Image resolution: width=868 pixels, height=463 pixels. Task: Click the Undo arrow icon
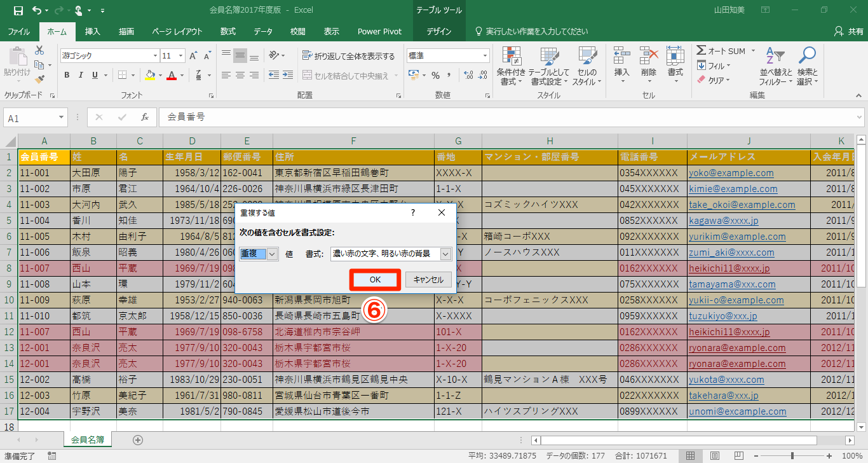click(x=36, y=11)
